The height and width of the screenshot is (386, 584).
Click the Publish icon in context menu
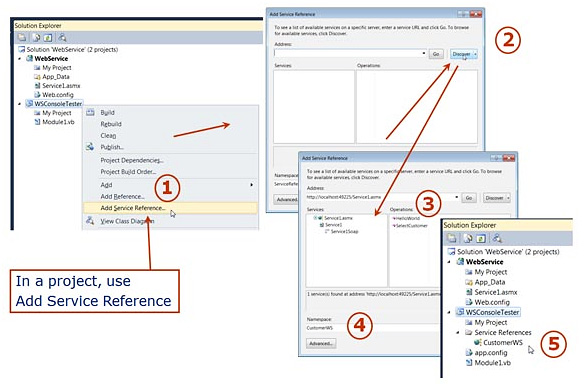click(x=90, y=147)
